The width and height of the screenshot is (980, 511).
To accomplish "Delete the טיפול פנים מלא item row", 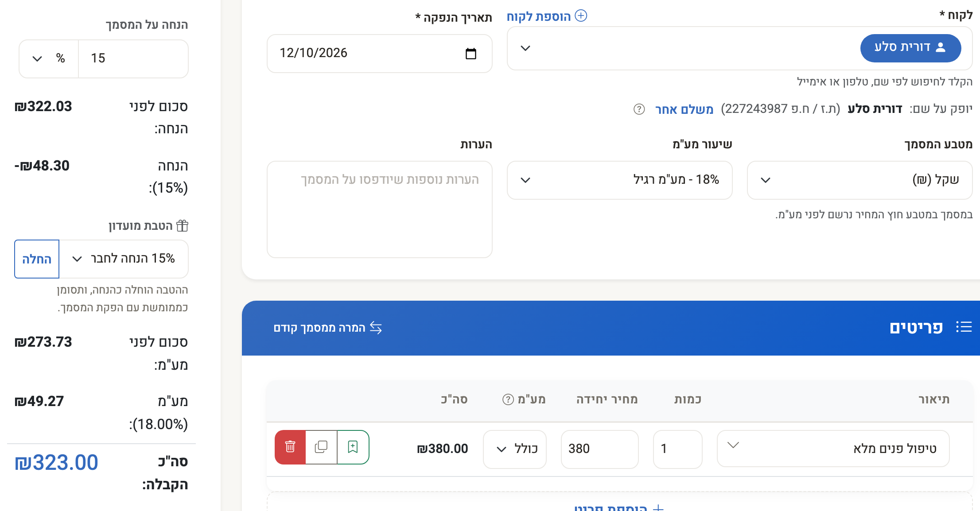I will pyautogui.click(x=290, y=447).
